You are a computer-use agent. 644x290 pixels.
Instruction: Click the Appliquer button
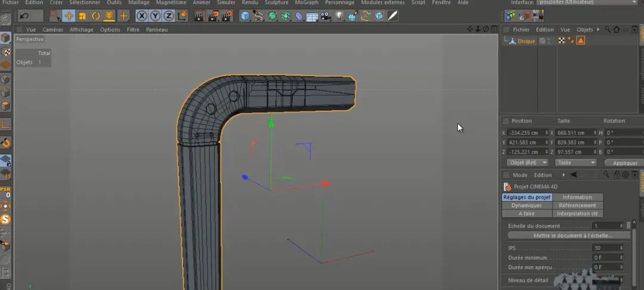coord(624,163)
